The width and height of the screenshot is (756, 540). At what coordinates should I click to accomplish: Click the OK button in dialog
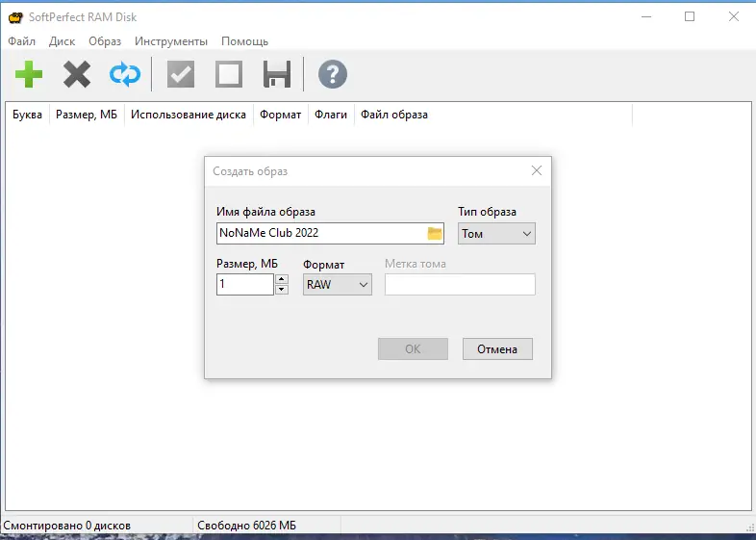point(413,348)
